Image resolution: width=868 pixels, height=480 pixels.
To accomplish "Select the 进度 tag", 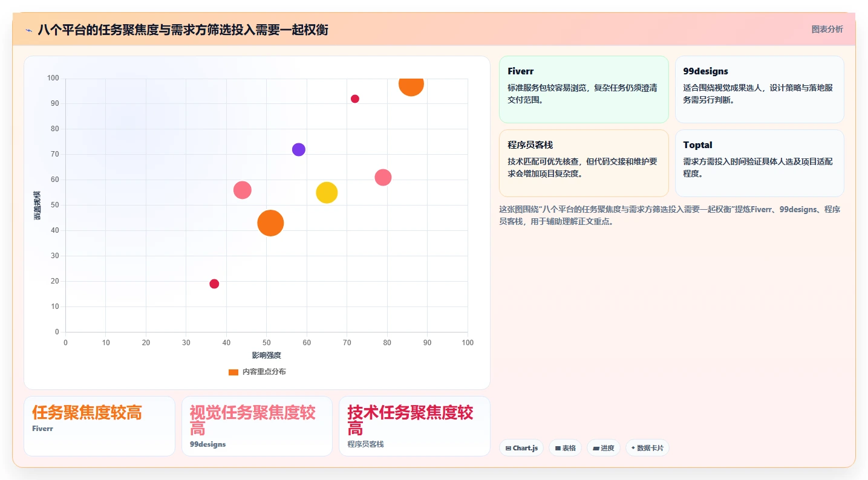I will point(604,448).
